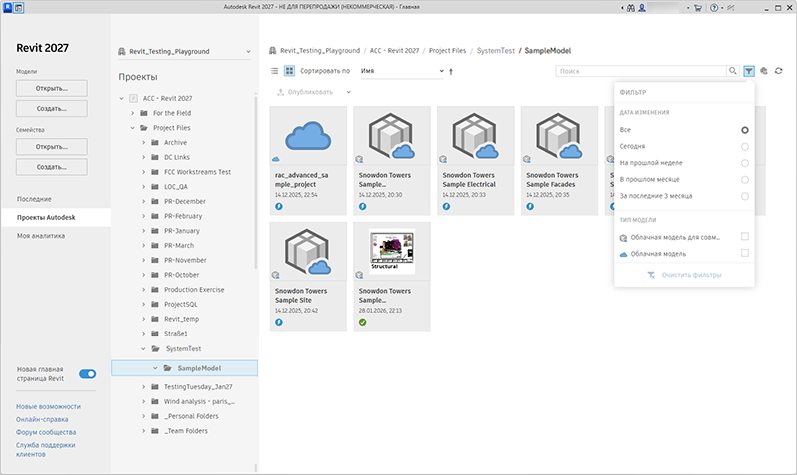Screen dimensions: 797x475
Task: Open the 'Форум сообщества' link
Action: coord(46,432)
